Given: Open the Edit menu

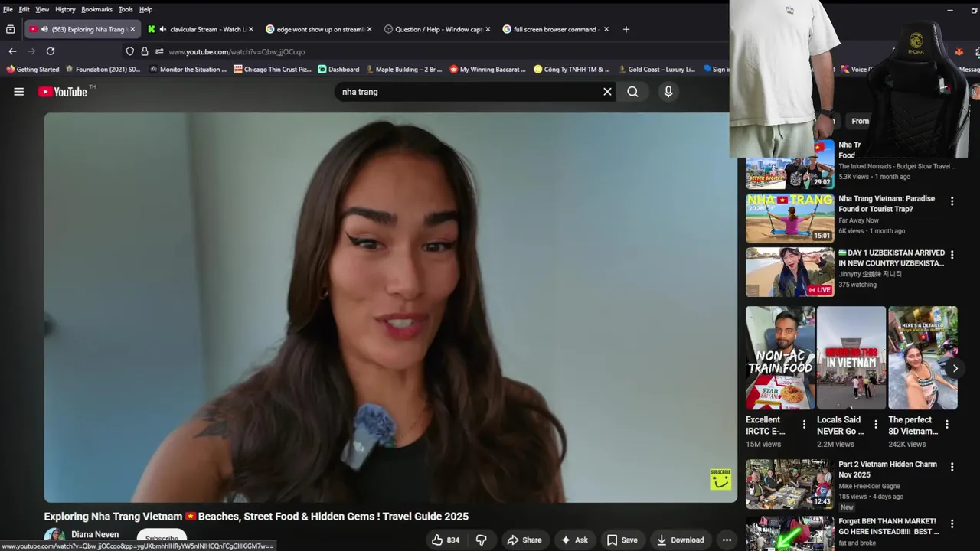Looking at the screenshot, I should (x=24, y=9).
